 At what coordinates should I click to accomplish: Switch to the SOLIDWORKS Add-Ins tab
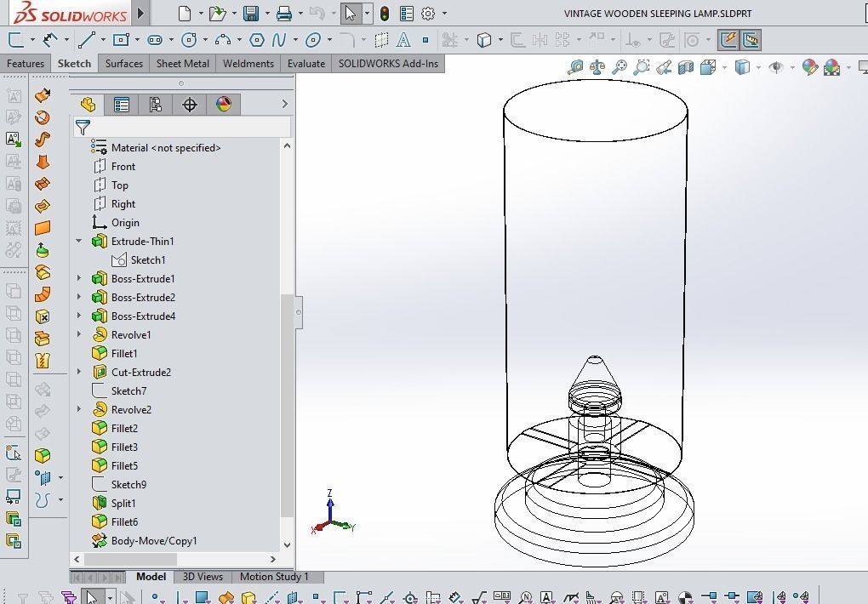[388, 64]
